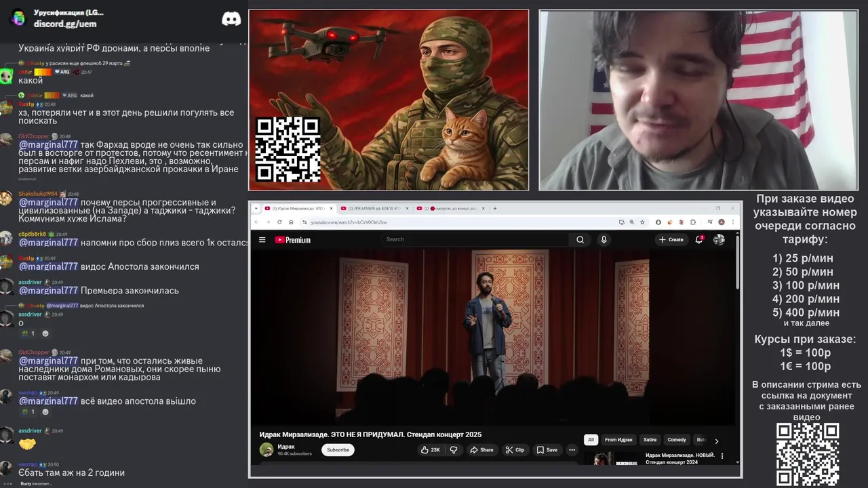Share the video

481,449
